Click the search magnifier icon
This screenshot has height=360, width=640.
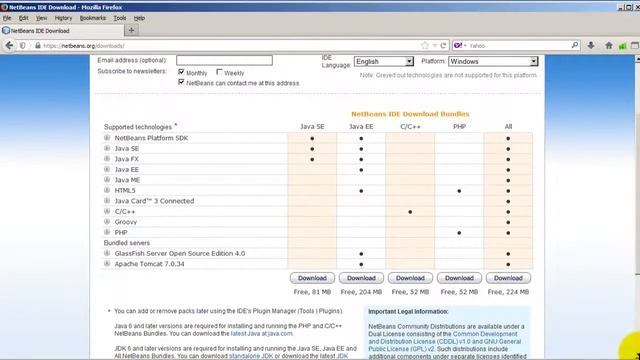575,45
